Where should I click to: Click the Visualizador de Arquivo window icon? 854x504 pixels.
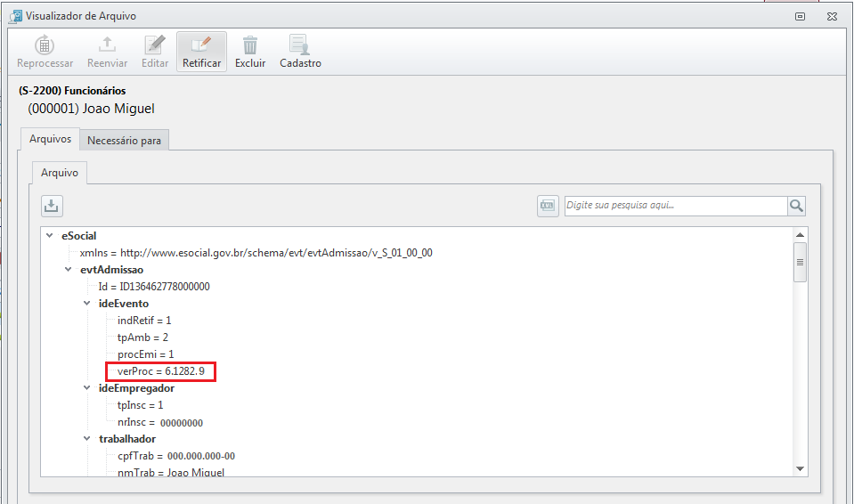click(x=16, y=16)
